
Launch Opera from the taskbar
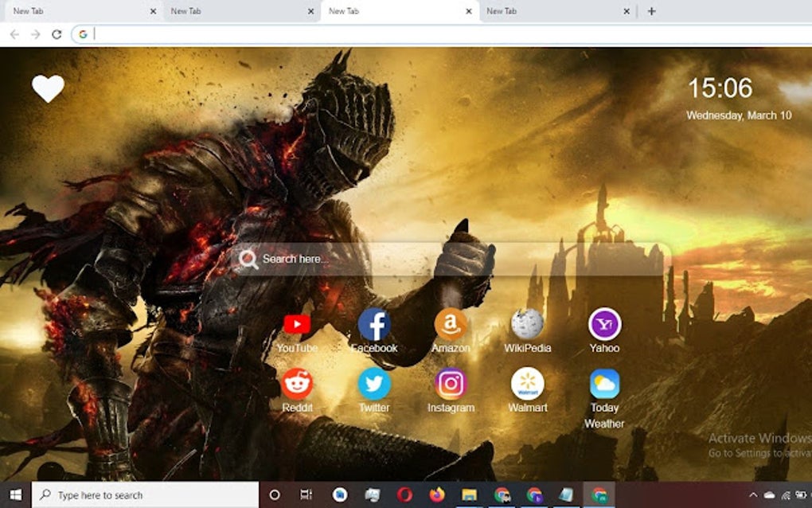pyautogui.click(x=404, y=495)
